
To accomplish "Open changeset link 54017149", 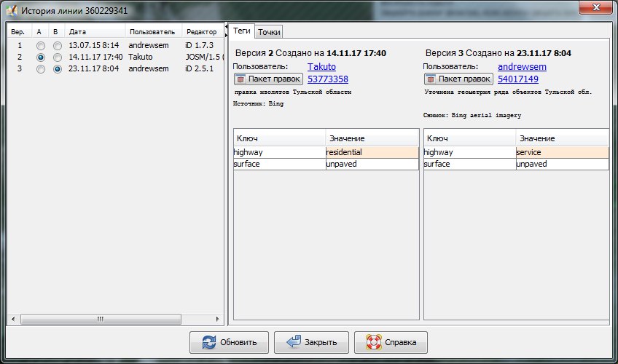I will (x=518, y=79).
